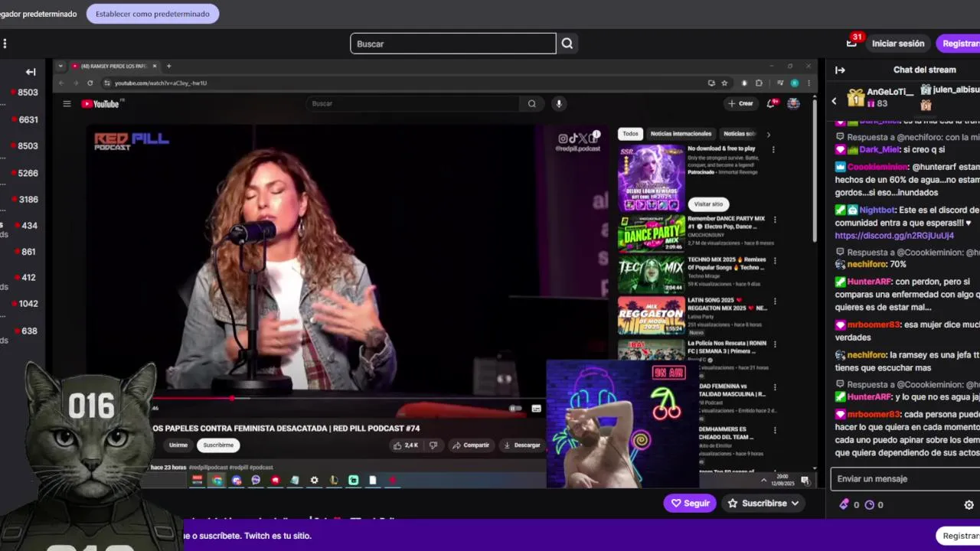Select the Noticias internacionales chip
The width and height of the screenshot is (980, 551).
coord(681,134)
